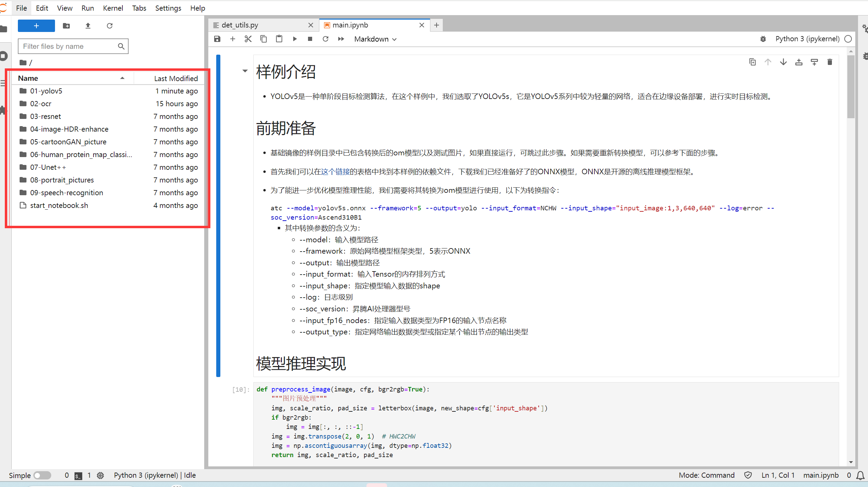Collapse the 样例介绍 heading section
868x487 pixels.
tap(245, 71)
